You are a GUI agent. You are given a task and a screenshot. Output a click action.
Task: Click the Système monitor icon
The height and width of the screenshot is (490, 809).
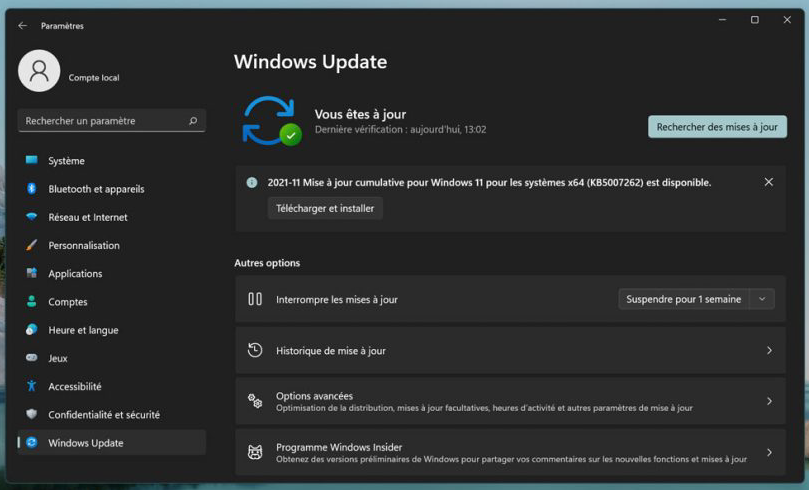click(x=31, y=160)
